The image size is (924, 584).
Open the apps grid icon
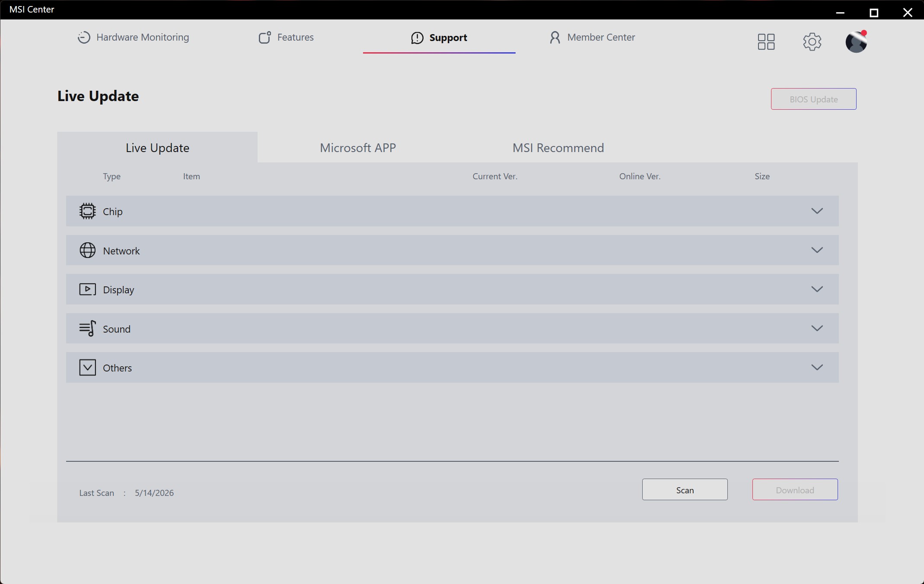[766, 42]
